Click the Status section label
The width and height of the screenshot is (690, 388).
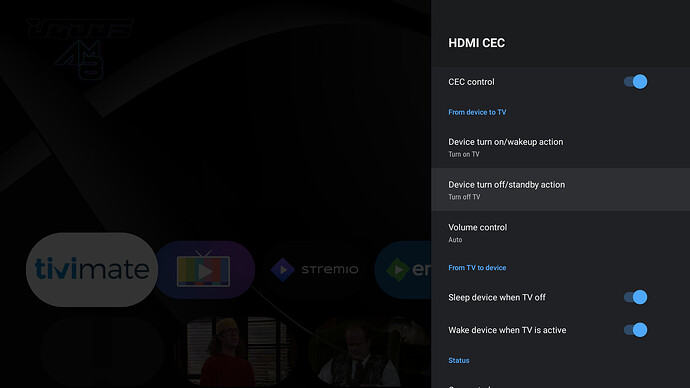459,360
